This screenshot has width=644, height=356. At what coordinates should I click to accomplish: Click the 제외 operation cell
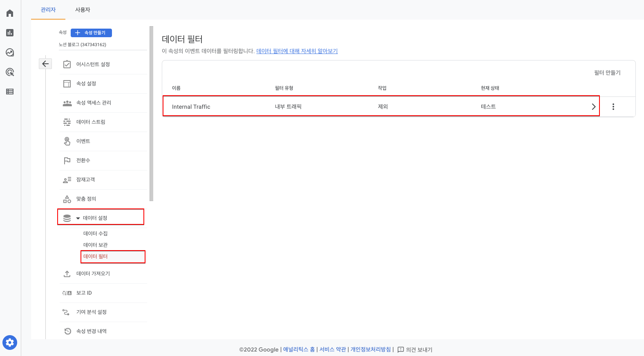point(383,107)
